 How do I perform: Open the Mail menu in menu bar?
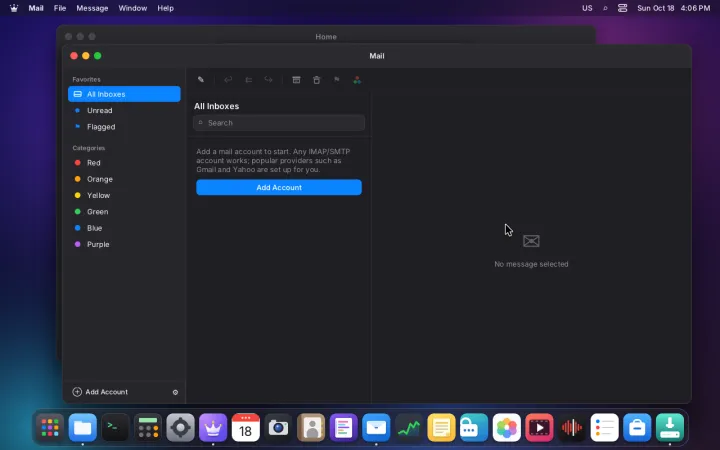[x=36, y=8]
